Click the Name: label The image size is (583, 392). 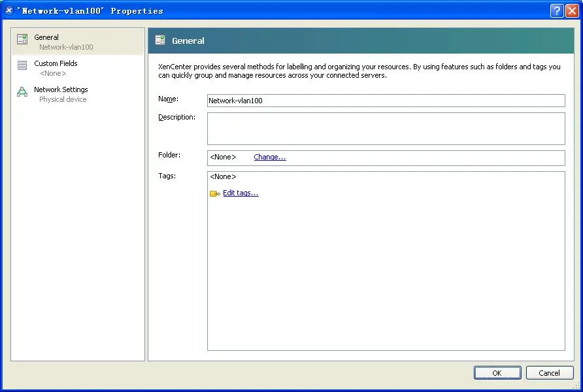tap(169, 99)
